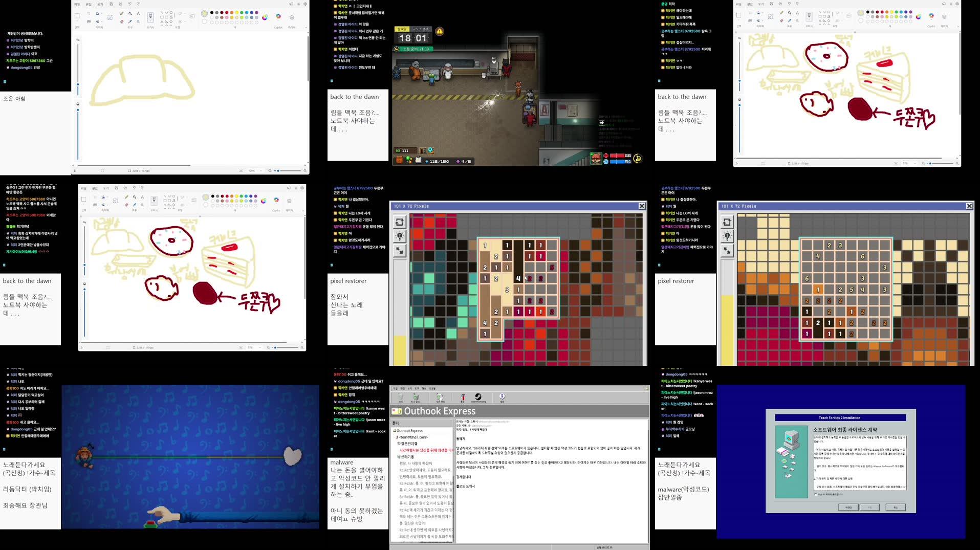Select the Eraser tool in Paint
980x550 pixels.
pyautogui.click(x=122, y=21)
